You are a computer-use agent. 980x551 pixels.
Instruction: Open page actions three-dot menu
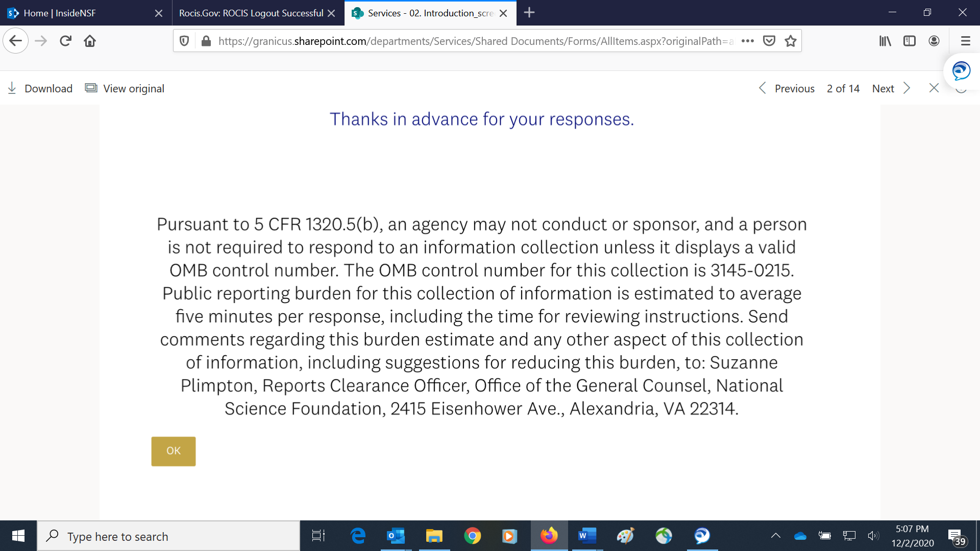748,41
